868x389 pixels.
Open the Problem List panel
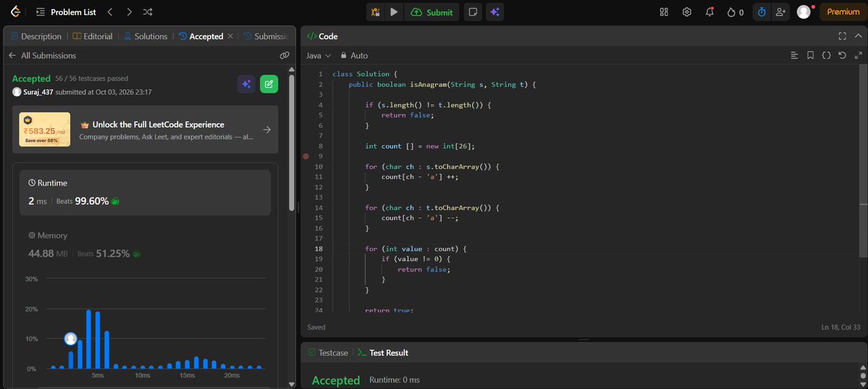(x=66, y=12)
